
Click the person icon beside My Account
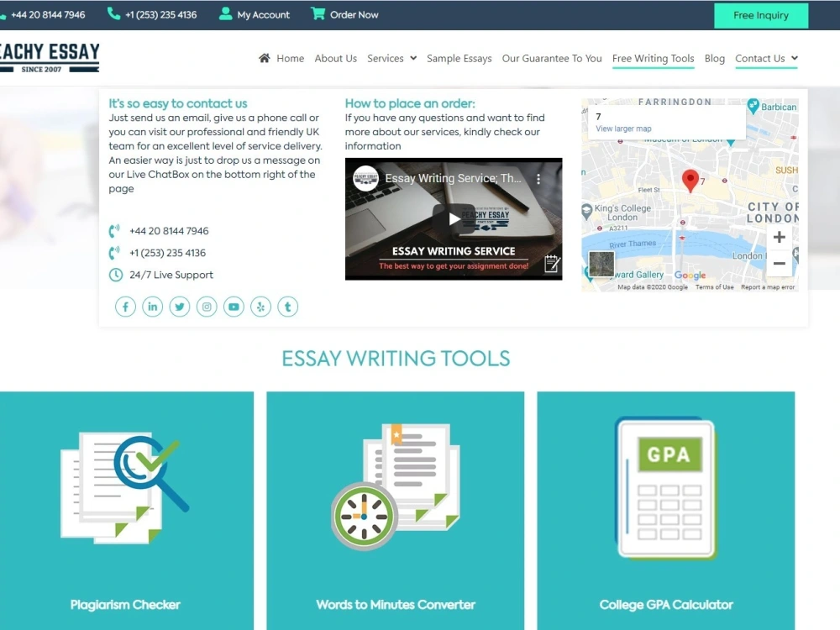pyautogui.click(x=225, y=13)
